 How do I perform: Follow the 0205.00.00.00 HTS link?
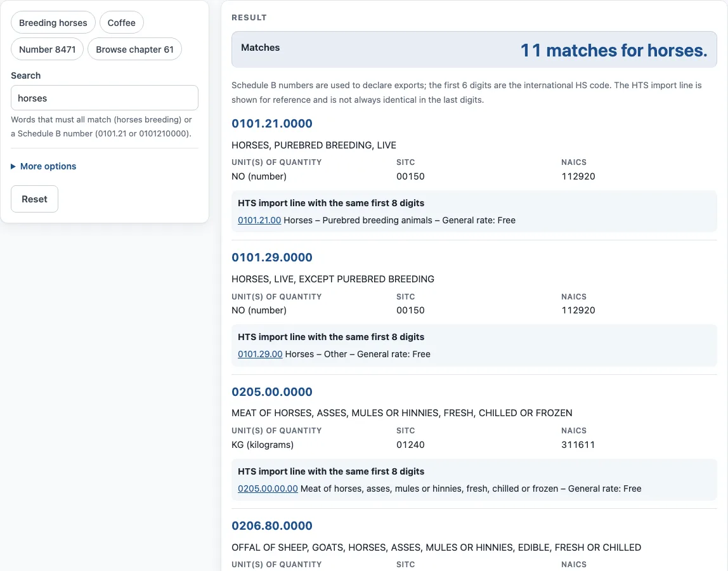tap(268, 489)
